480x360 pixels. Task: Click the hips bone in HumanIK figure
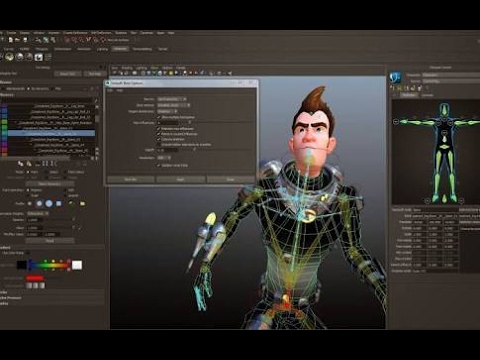444,147
